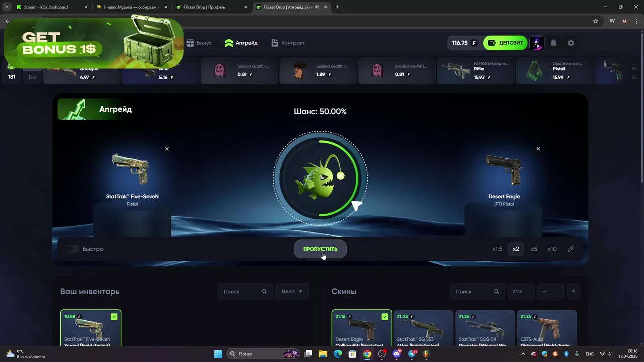This screenshot has height=362, width=644.
Task: Open Windows Start menu
Action: pos(218,354)
